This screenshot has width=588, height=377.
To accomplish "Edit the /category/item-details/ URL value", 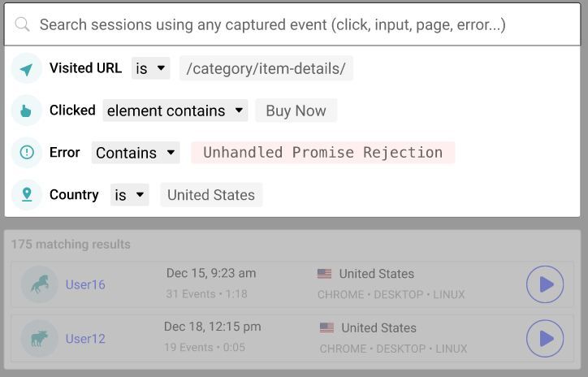I will pos(266,68).
